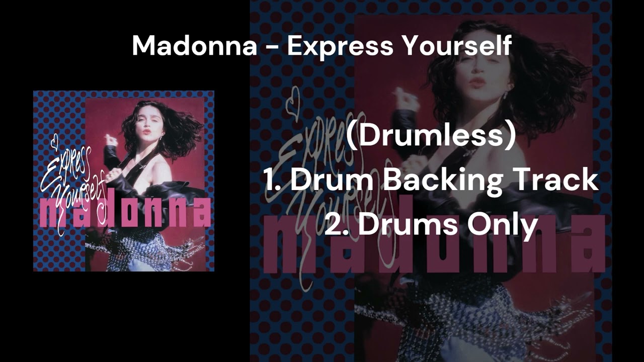Choose '2. Drums Only' line
This screenshot has height=362, width=644.
coord(431,224)
